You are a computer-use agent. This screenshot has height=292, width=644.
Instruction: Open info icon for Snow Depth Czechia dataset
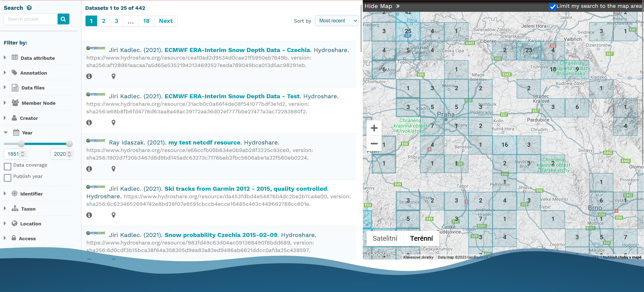click(x=89, y=76)
